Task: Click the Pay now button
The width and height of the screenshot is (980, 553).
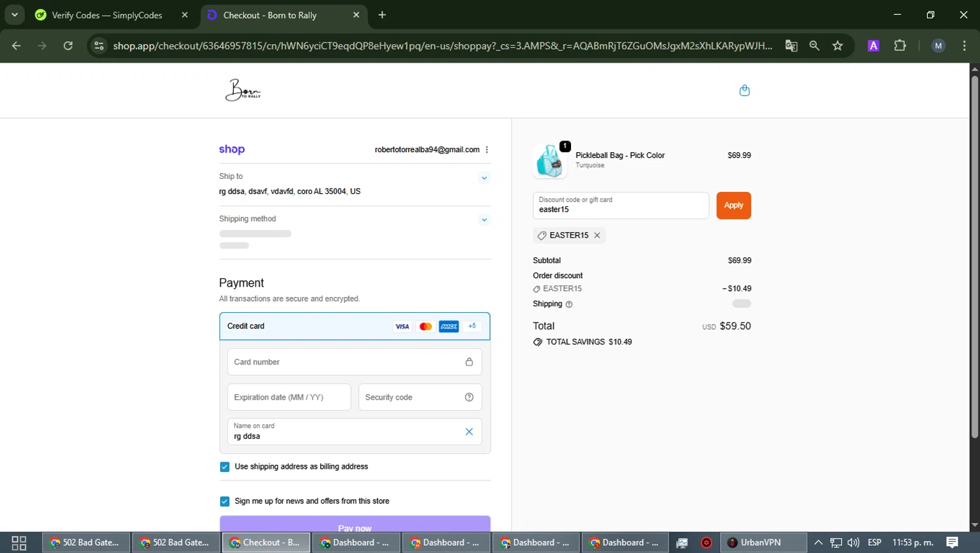Action: 355,524
